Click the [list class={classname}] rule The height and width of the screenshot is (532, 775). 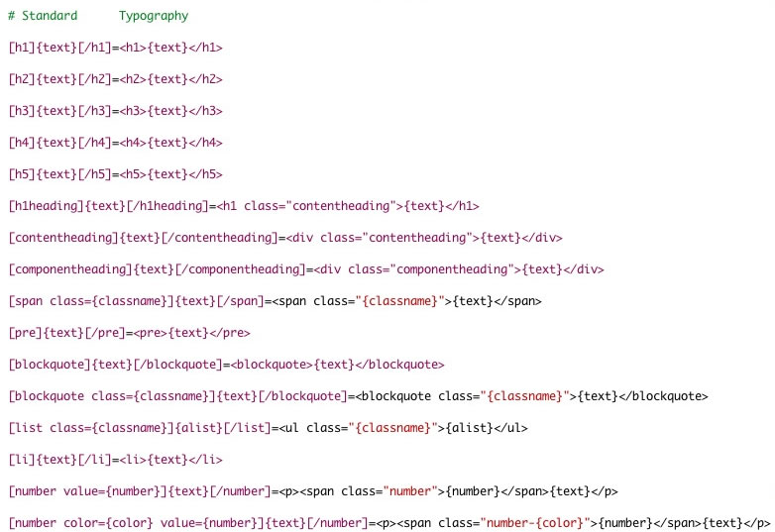click(268, 428)
